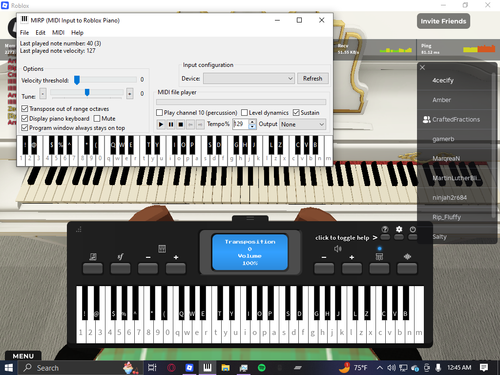Uncheck the Sustain checkbox
The image size is (500, 375).
point(296,113)
